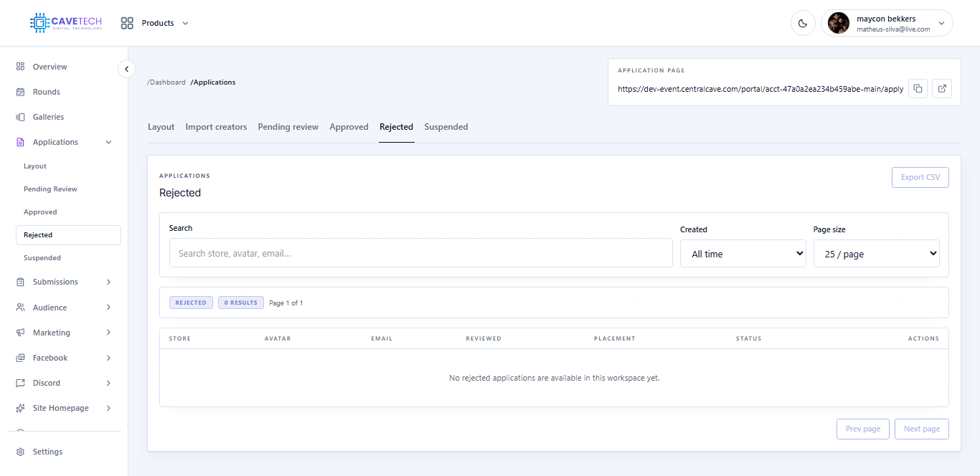Switch to the Import creators tab
Image resolution: width=980 pixels, height=476 pixels.
tap(216, 127)
